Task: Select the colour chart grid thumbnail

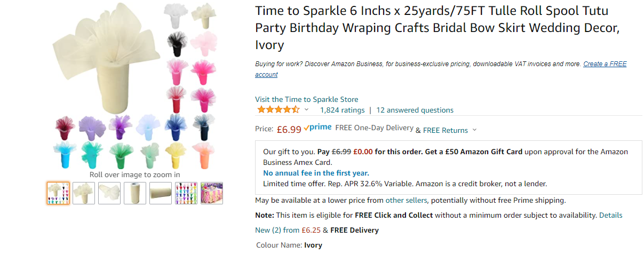Action: point(186,193)
